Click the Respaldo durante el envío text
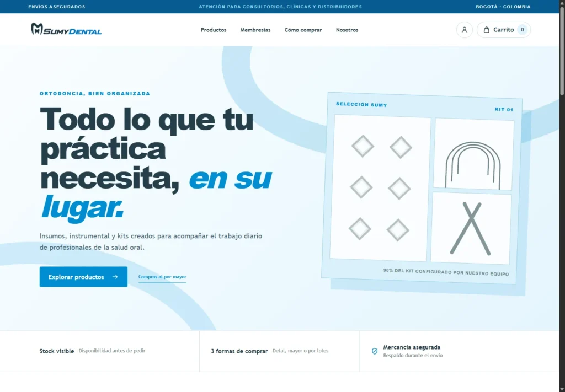 click(x=413, y=356)
